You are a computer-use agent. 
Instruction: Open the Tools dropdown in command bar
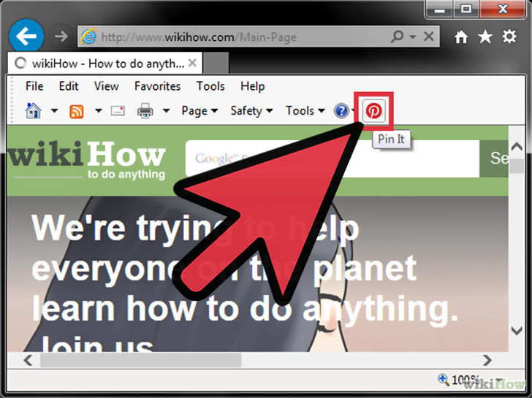click(305, 111)
